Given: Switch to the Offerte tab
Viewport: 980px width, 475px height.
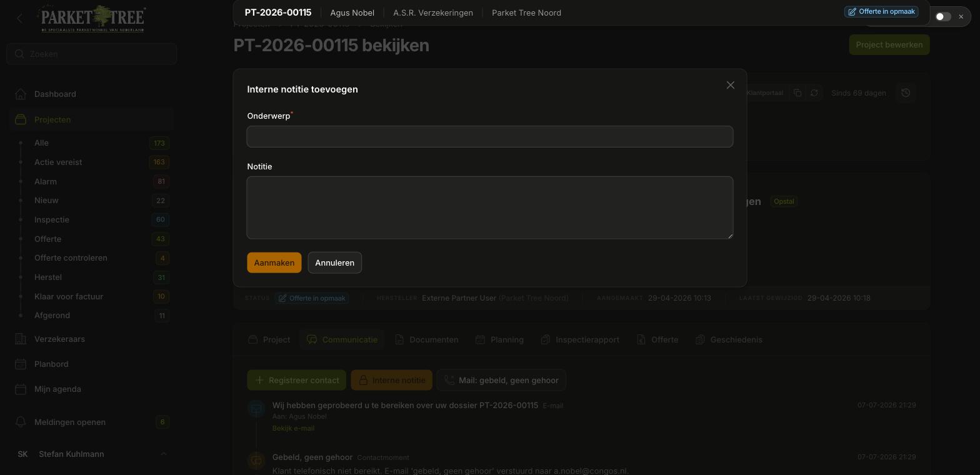Looking at the screenshot, I should coord(657,339).
